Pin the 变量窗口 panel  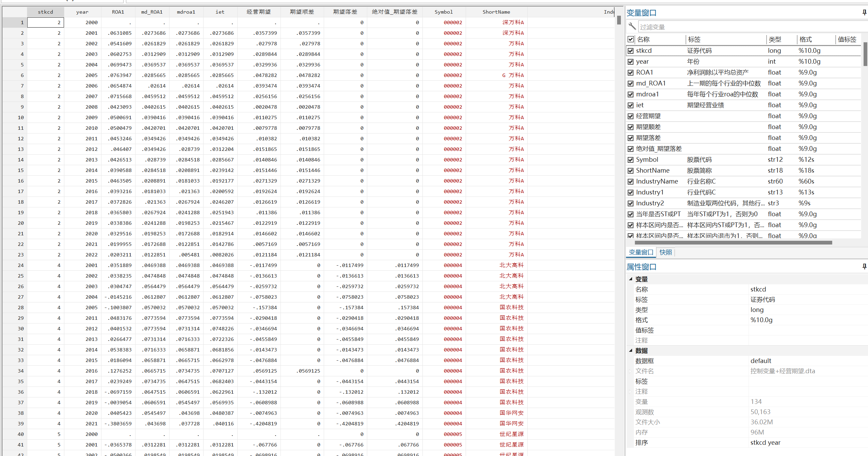click(x=864, y=13)
